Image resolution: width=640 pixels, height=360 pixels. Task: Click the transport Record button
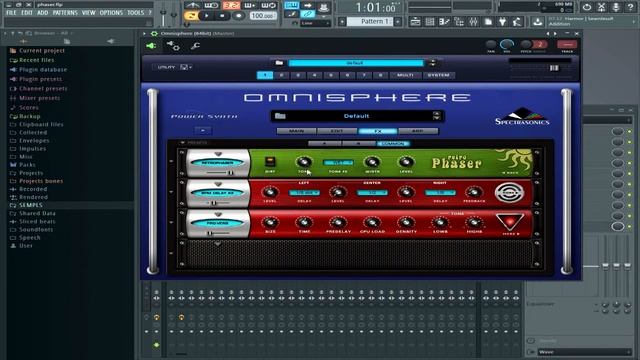click(x=238, y=16)
